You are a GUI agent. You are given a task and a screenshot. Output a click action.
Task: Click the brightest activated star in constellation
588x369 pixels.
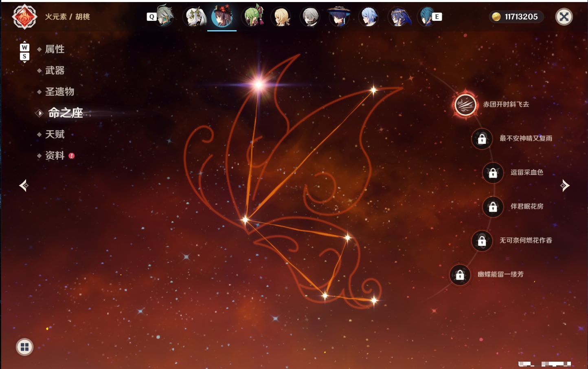(x=258, y=84)
